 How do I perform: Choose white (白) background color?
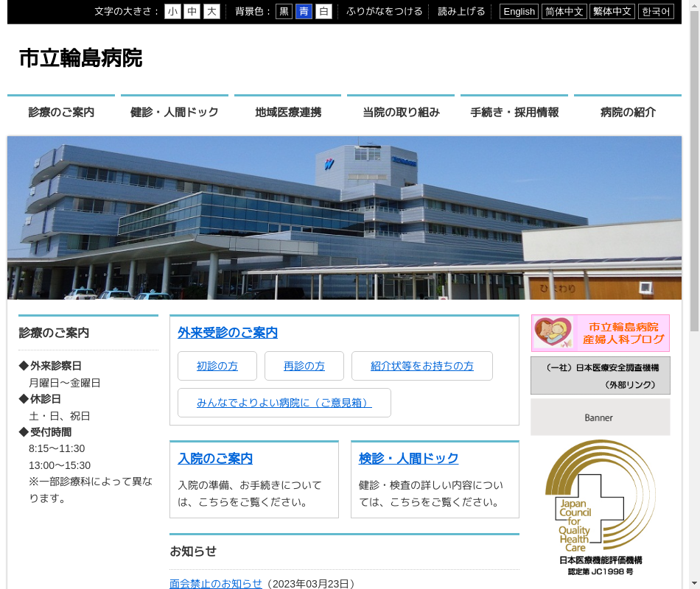[x=323, y=11]
